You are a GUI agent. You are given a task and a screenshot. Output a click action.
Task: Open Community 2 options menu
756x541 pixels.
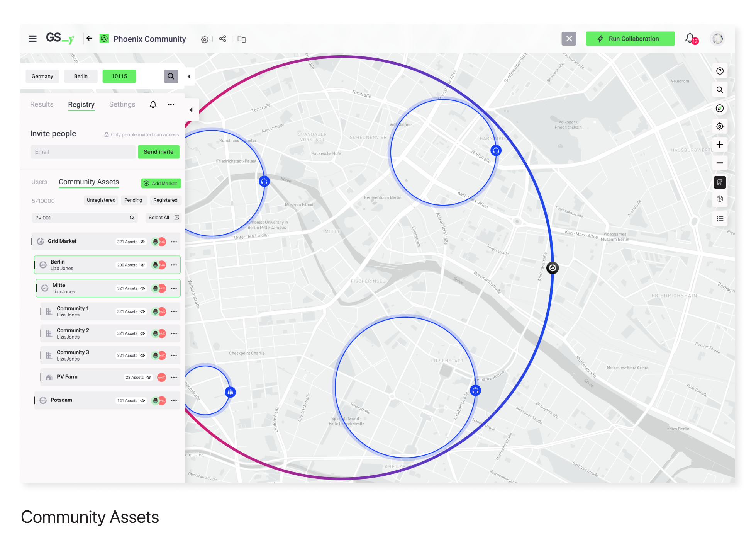(x=174, y=333)
